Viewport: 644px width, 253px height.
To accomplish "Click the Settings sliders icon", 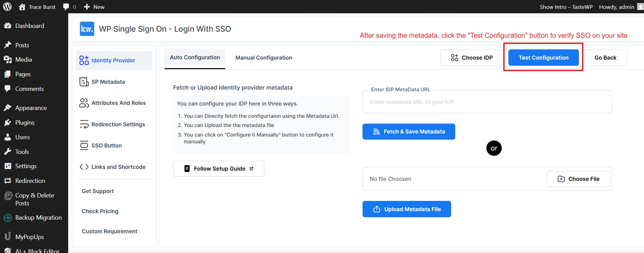I will click(7, 166).
